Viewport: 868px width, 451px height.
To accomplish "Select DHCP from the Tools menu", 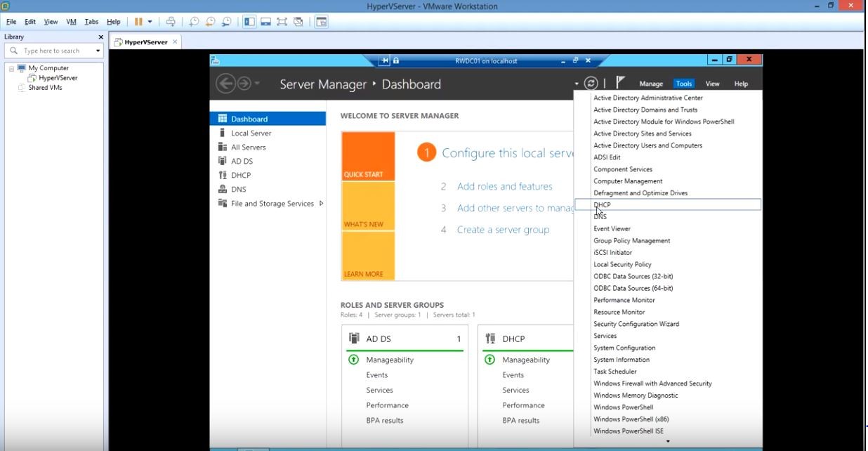I will [602, 204].
